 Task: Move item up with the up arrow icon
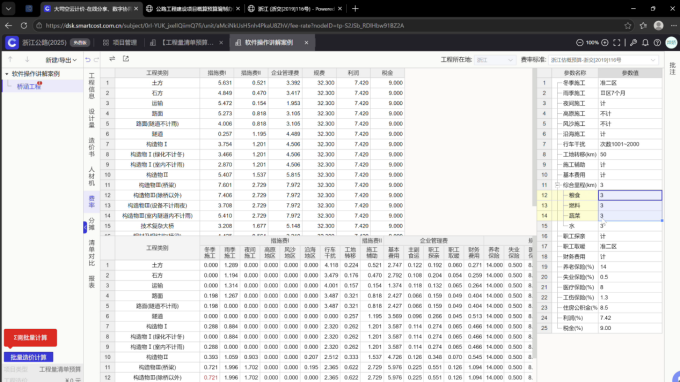(10, 59)
